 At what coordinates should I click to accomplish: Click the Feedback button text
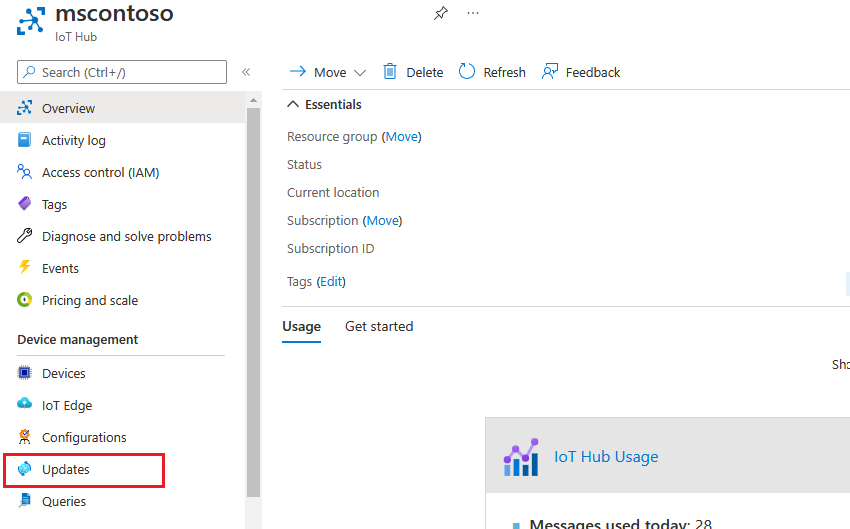(x=593, y=72)
